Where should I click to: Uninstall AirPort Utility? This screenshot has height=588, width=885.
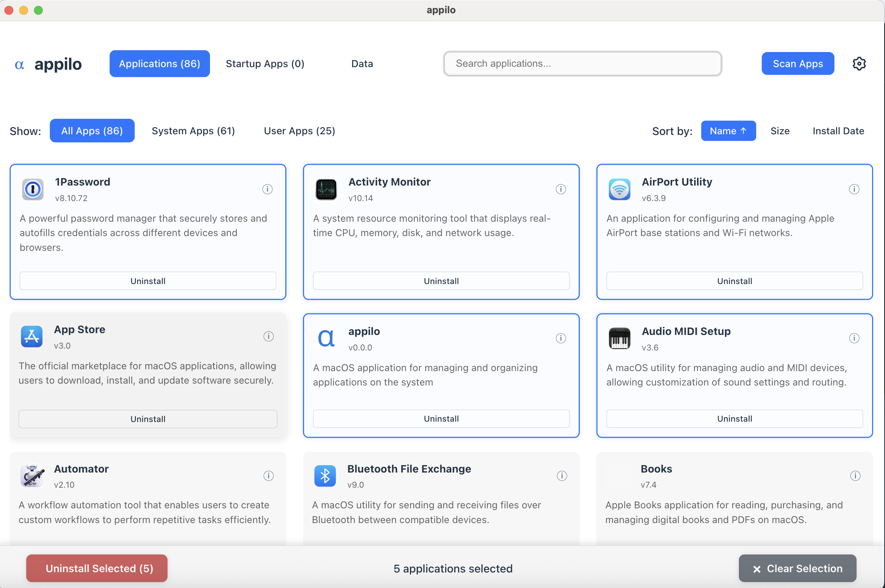734,281
